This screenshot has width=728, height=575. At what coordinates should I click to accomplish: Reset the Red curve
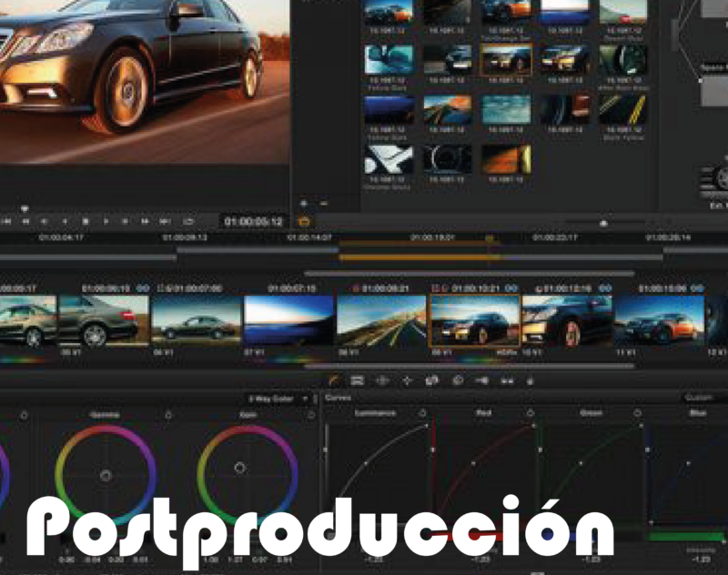tap(531, 412)
